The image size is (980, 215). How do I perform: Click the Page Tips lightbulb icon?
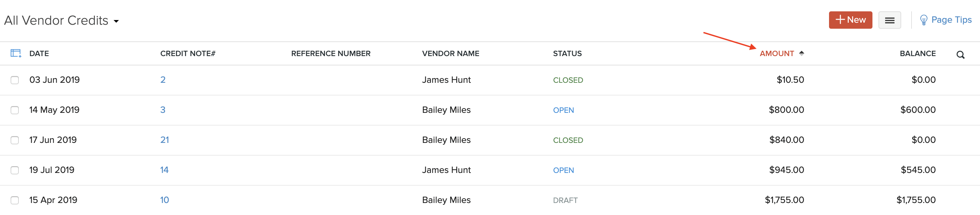(923, 20)
